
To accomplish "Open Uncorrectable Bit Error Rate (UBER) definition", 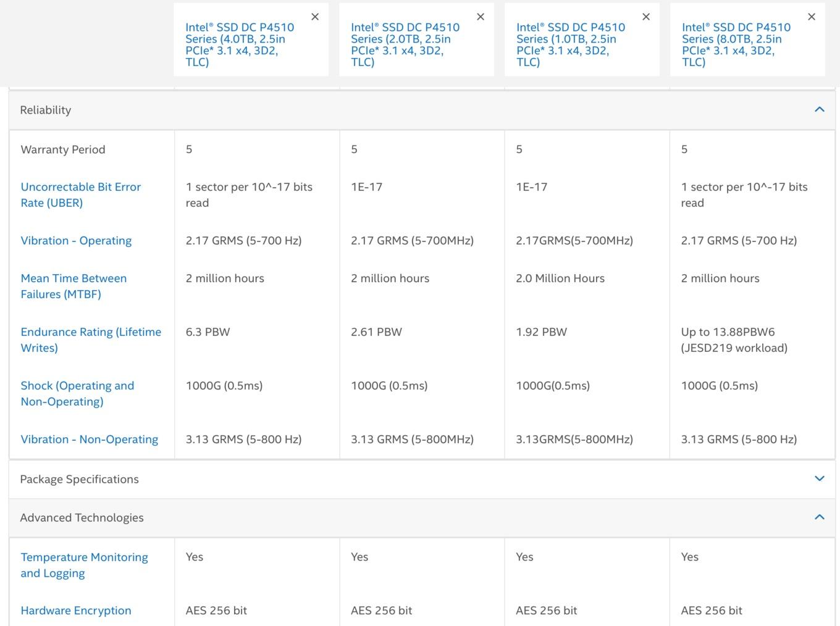I will click(81, 194).
